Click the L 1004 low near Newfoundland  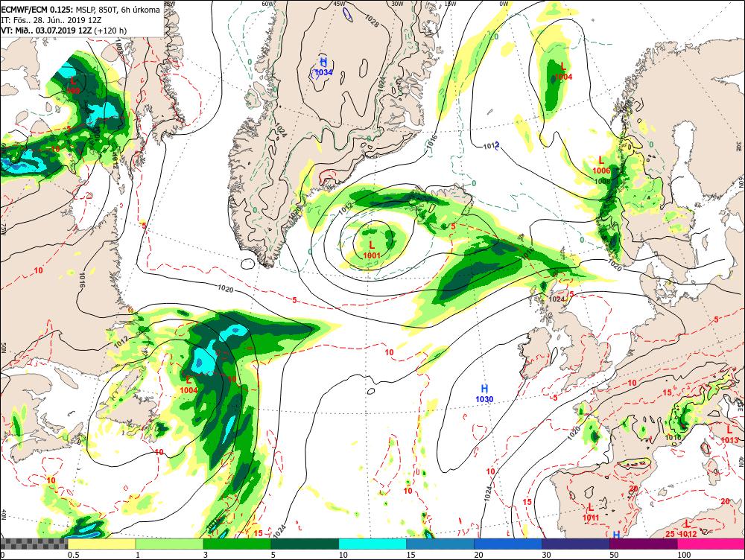(x=188, y=385)
